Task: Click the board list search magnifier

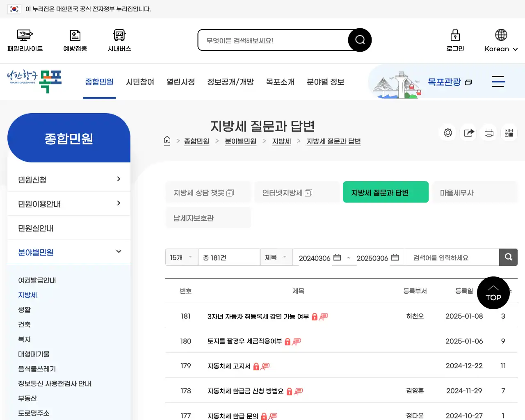Action: point(508,257)
